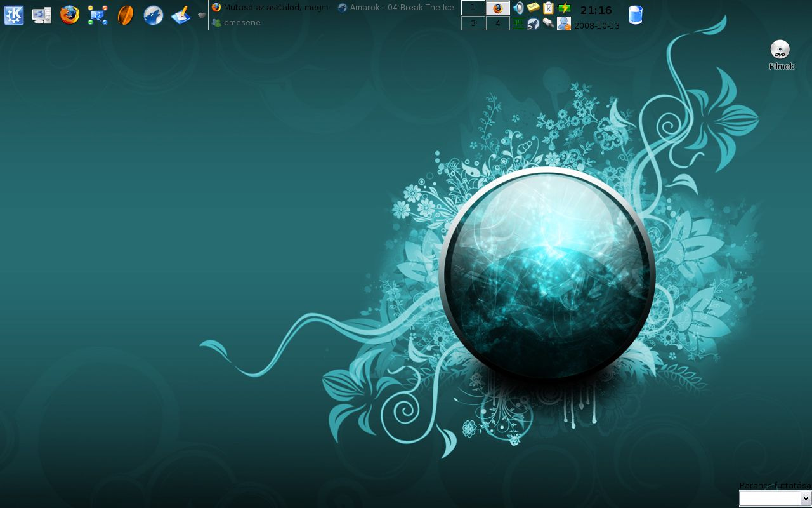Open the yellow notes tray icon

[534, 8]
